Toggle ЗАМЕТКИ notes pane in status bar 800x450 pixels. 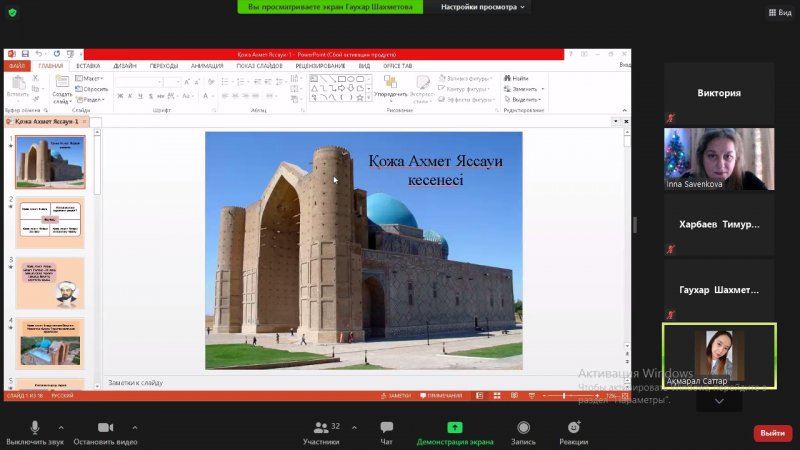click(x=395, y=396)
